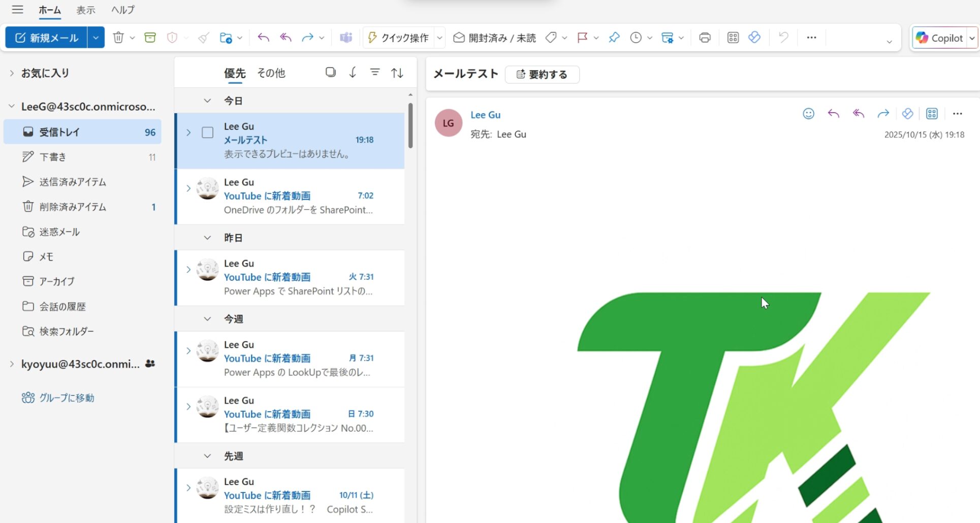Image resolution: width=980 pixels, height=523 pixels.
Task: Collapse the 今日 message group
Action: click(x=207, y=101)
